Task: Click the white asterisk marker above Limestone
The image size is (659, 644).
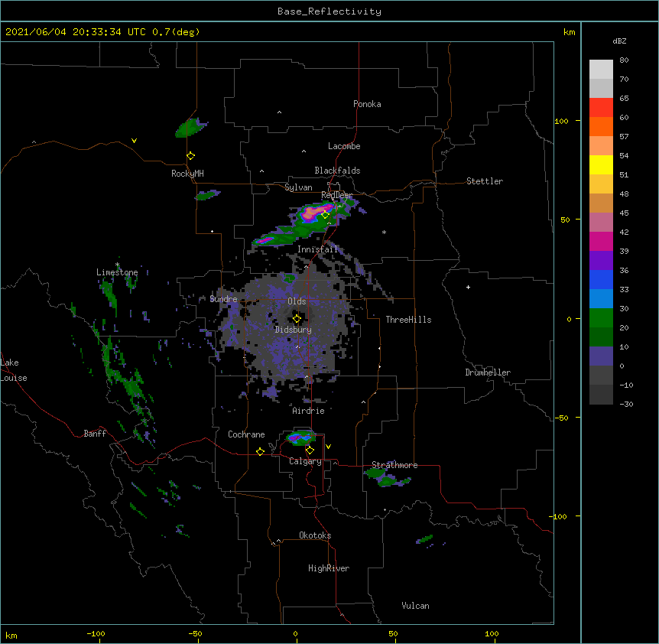Action: (117, 265)
